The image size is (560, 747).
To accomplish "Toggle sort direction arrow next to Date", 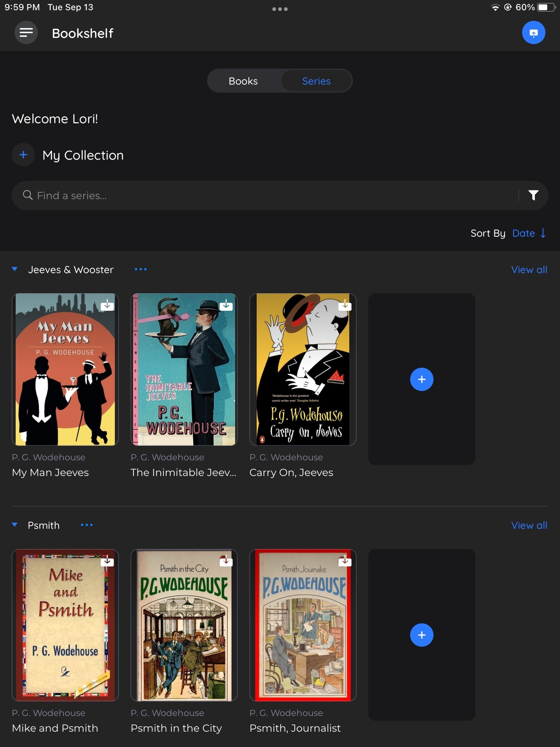I will pos(543,233).
